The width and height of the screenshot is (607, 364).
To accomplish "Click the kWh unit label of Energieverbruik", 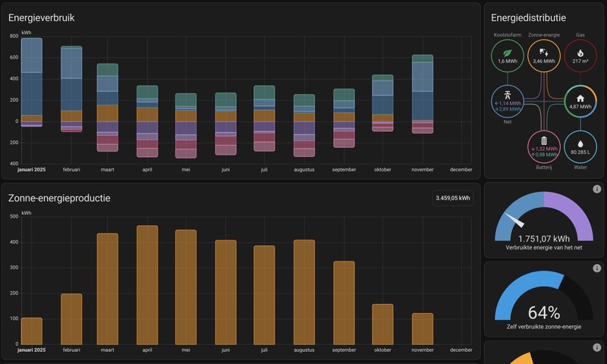I will click(27, 33).
